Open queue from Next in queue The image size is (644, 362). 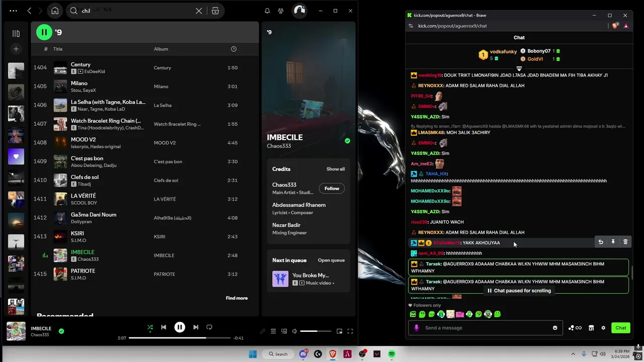click(x=331, y=260)
